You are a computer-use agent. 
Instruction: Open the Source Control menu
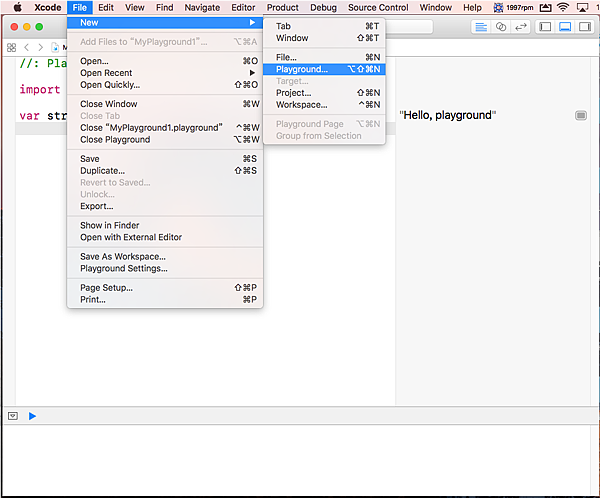click(x=378, y=7)
